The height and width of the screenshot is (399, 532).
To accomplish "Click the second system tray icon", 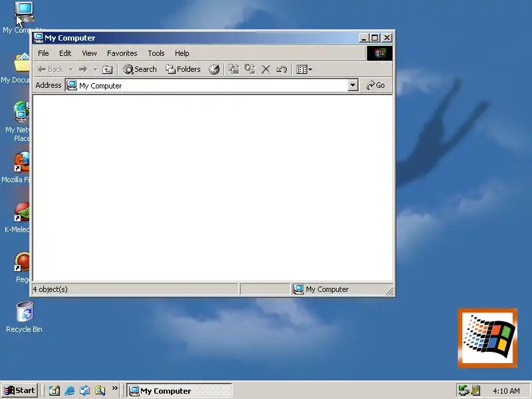I will (475, 390).
